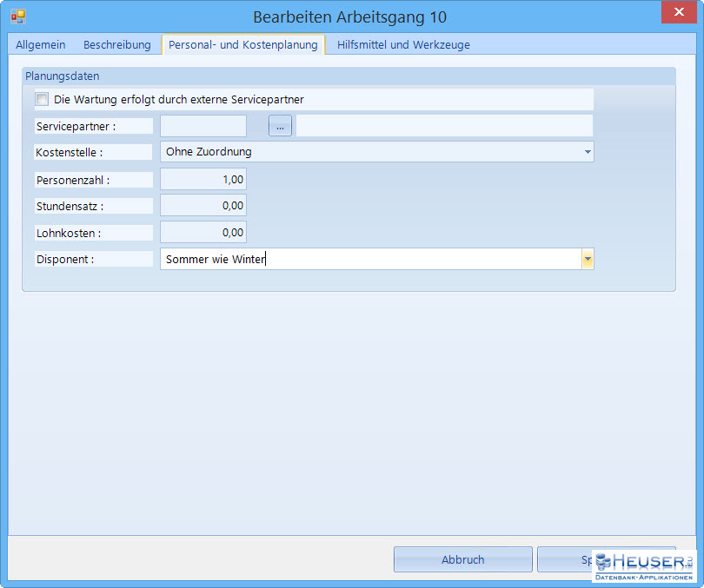The height and width of the screenshot is (588, 704).
Task: Open the Beschreibung tab
Action: 116,44
